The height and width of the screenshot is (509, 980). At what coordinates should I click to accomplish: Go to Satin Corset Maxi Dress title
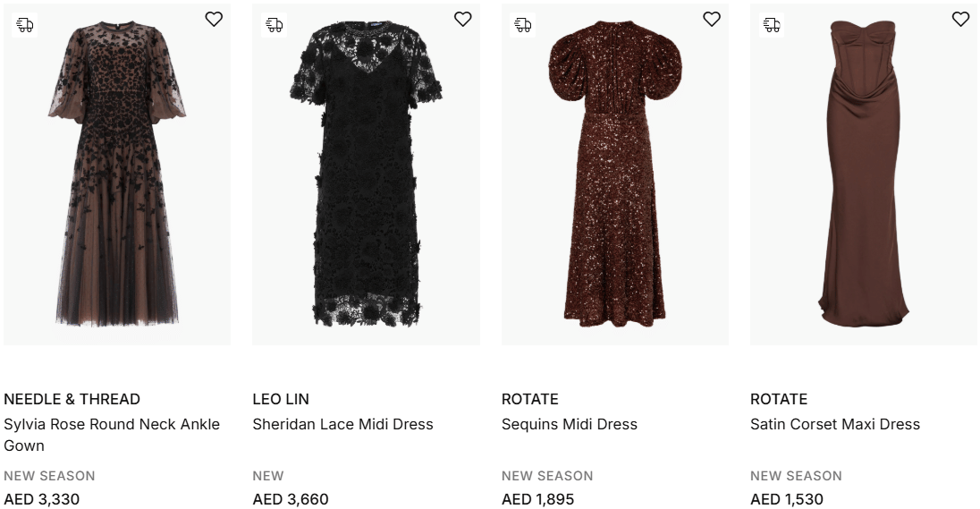pyautogui.click(x=834, y=424)
